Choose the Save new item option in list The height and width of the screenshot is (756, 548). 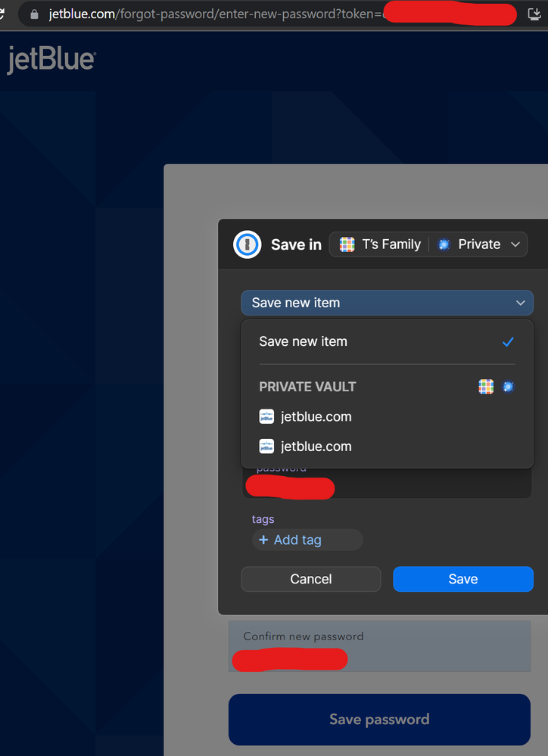click(x=304, y=341)
